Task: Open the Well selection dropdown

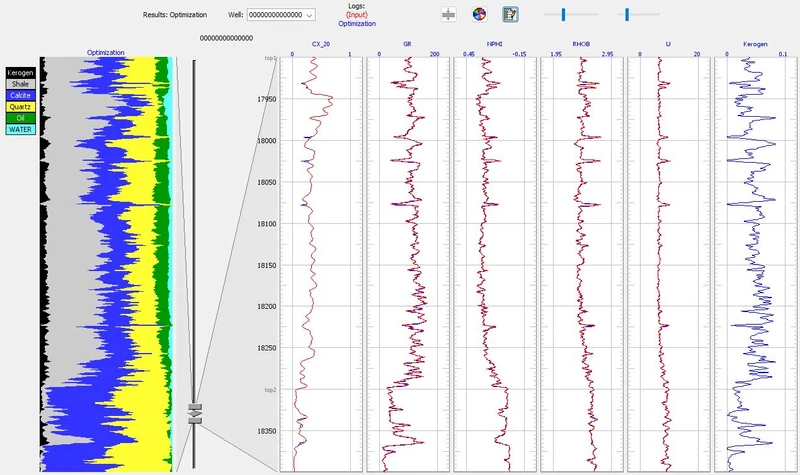Action: tap(281, 15)
